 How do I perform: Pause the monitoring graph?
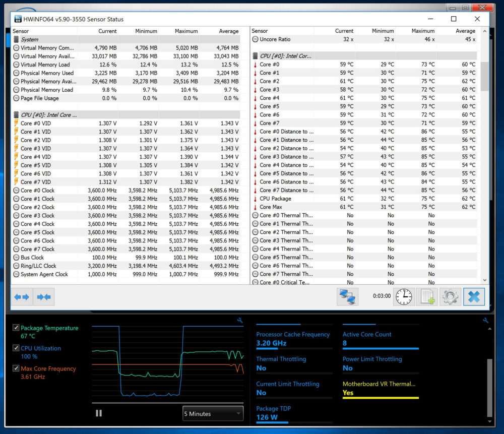point(99,413)
